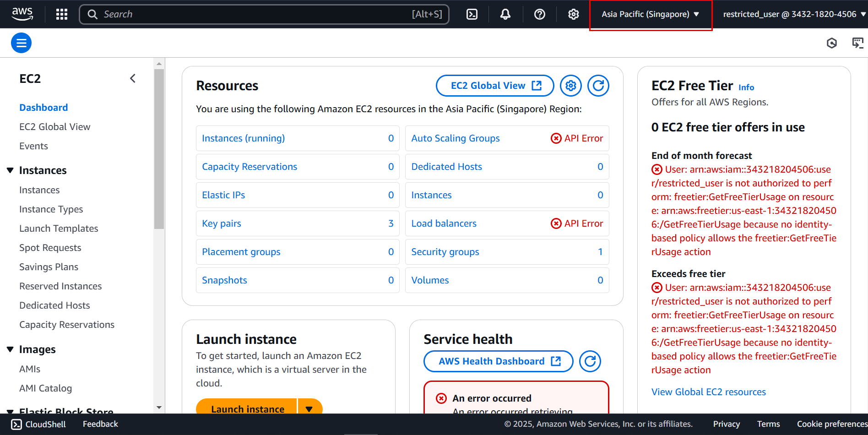Collapse the Images section in sidebar

[10, 349]
